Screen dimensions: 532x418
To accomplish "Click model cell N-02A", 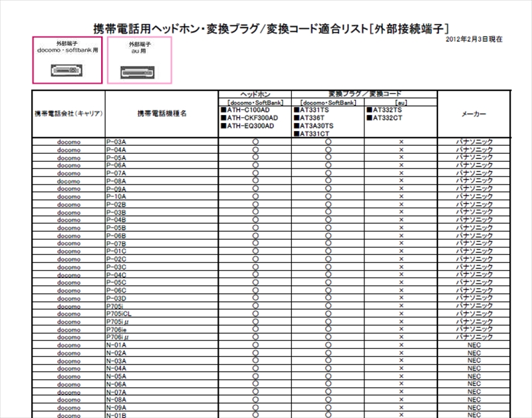I will 162,353.
